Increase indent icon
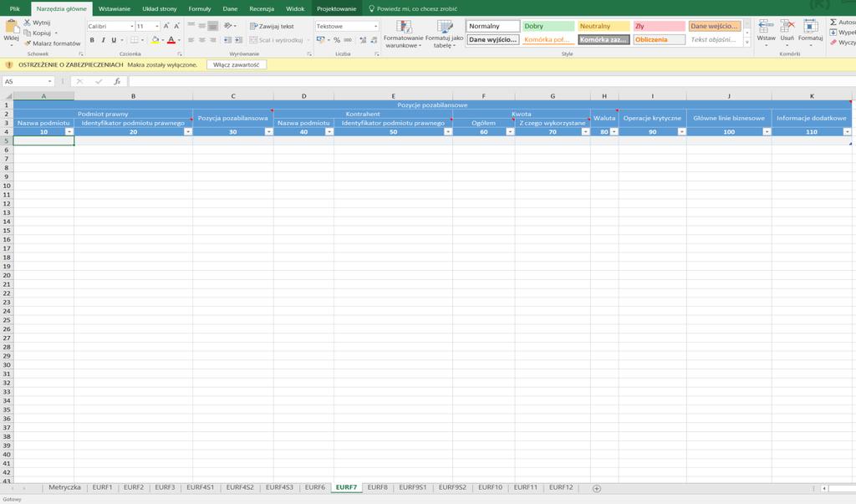Screen dimensions: 856x504 (238, 40)
